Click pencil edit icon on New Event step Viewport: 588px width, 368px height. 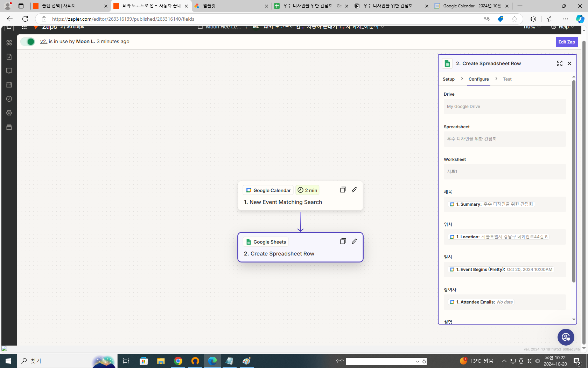tap(355, 190)
